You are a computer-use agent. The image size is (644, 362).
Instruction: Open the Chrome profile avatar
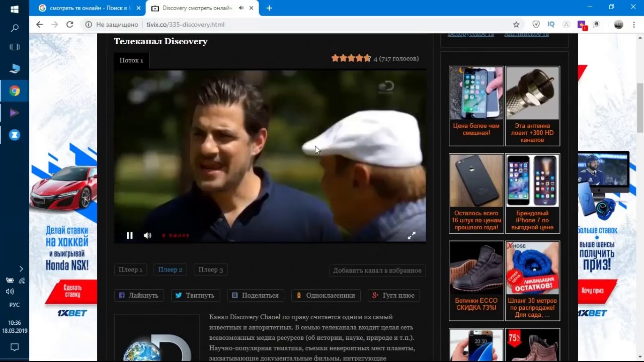(619, 24)
